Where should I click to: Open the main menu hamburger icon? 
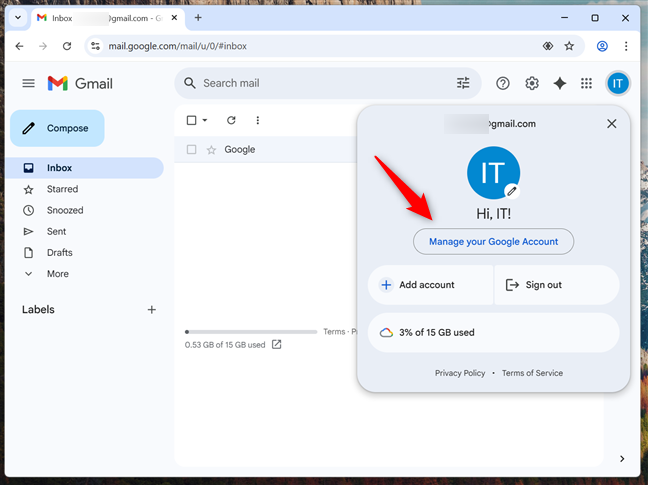29,83
